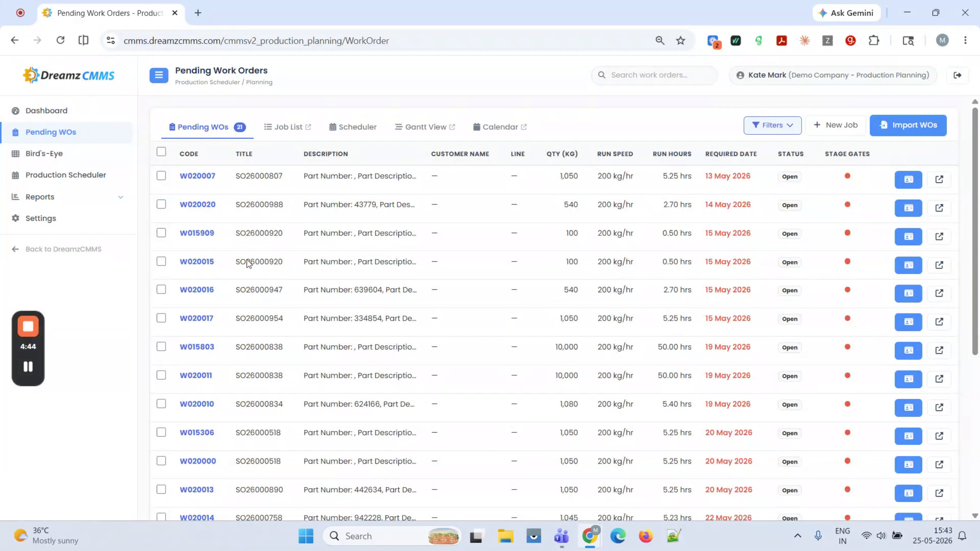Open the Calendar tab
Viewport: 980px width, 551px height.
coord(500,127)
